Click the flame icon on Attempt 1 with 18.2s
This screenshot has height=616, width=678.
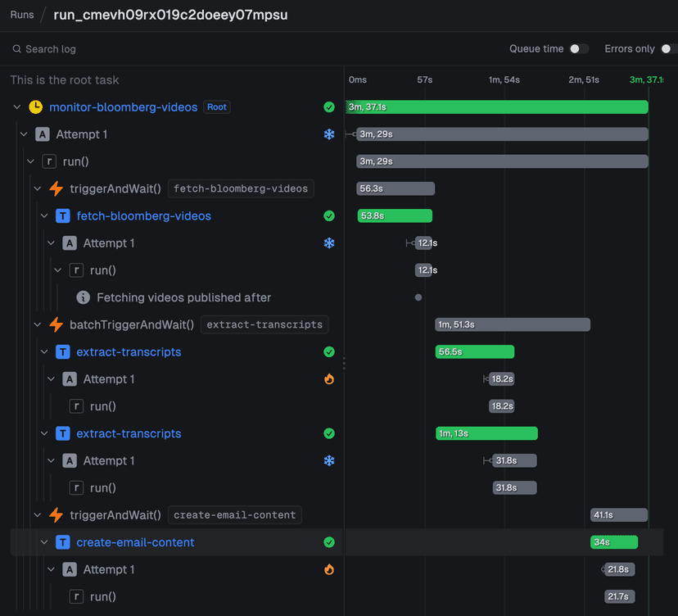point(329,379)
